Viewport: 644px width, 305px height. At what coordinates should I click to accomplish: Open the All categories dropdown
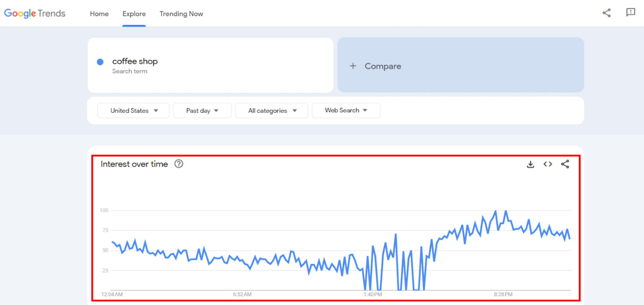[271, 110]
